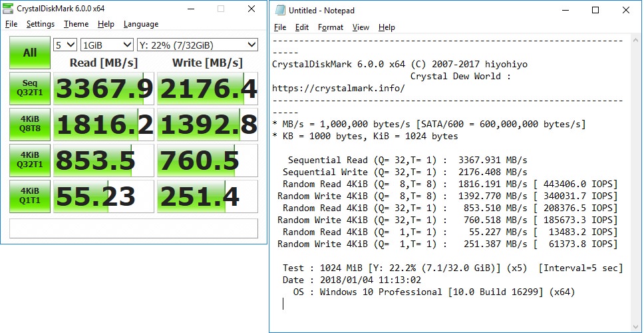The image size is (644, 333).
Task: Click the 4KiB Q1T1 read result 55.23
Action: pyautogui.click(x=104, y=196)
